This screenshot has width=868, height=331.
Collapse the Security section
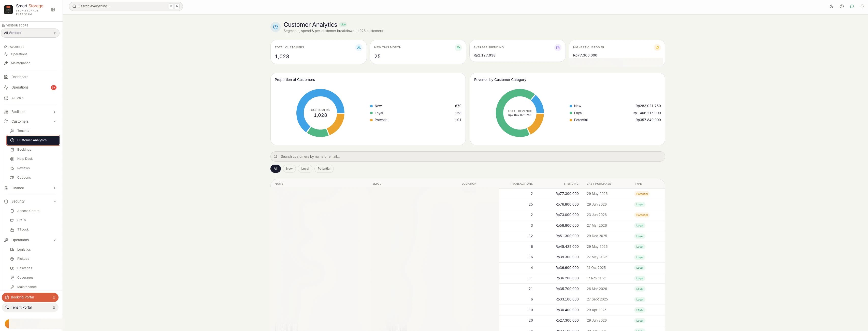pyautogui.click(x=30, y=202)
